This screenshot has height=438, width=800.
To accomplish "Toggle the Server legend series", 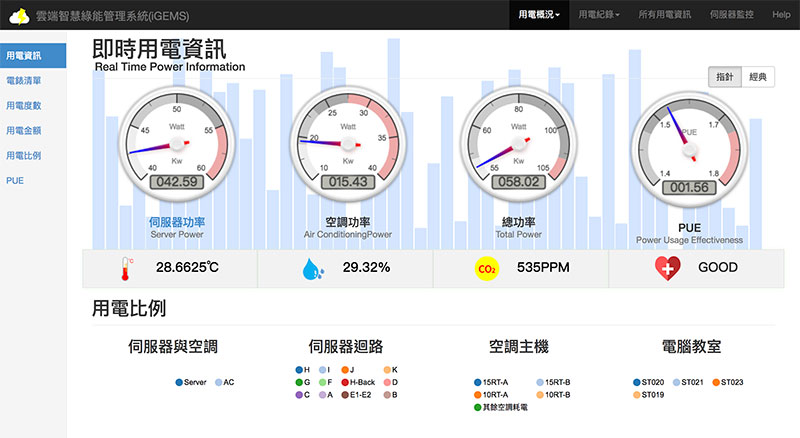I will pyautogui.click(x=189, y=382).
